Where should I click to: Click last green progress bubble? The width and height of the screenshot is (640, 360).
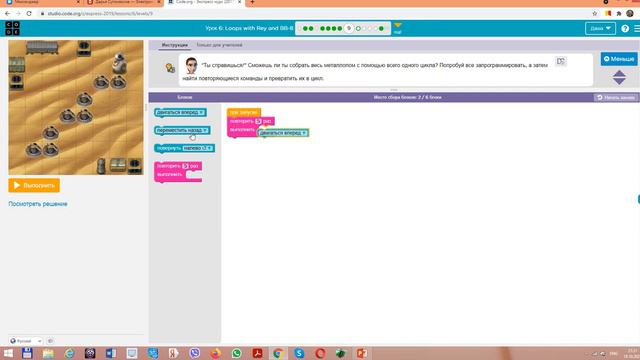(381, 29)
